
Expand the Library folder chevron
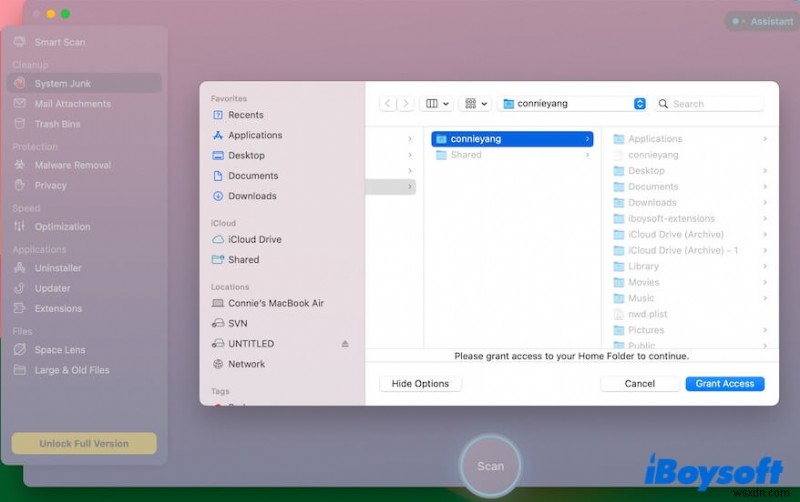coord(765,266)
